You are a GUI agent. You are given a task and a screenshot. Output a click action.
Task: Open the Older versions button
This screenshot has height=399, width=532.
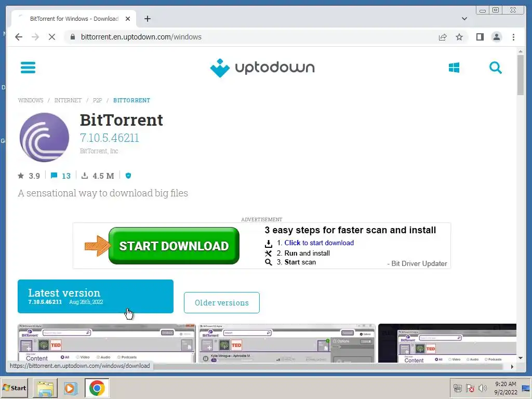(221, 303)
